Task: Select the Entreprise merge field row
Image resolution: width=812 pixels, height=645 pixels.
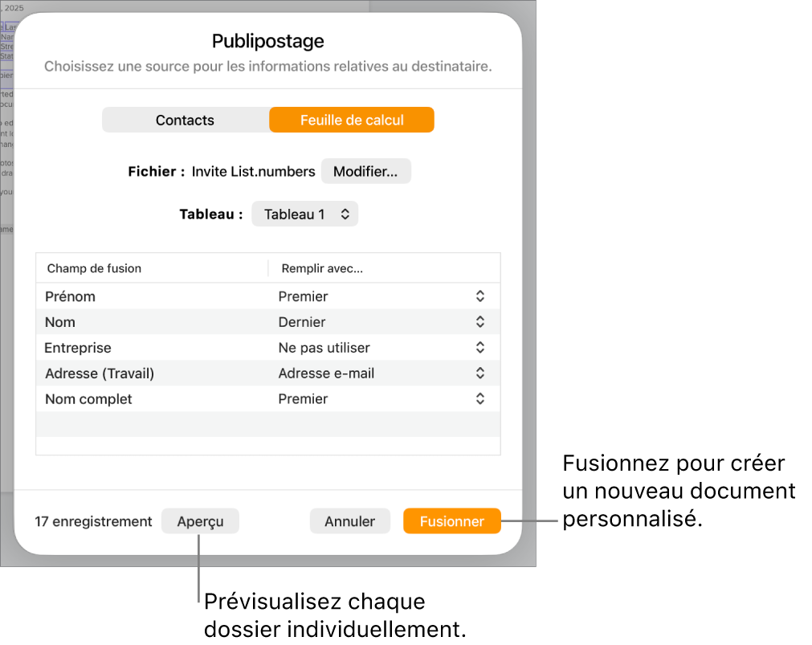Action: 145,348
